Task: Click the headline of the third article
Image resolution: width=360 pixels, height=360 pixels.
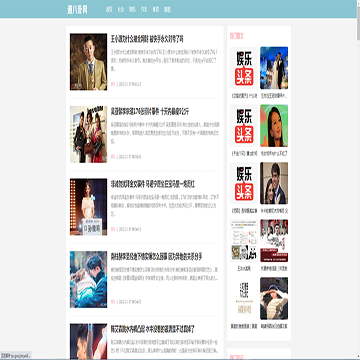Action: [153, 184]
